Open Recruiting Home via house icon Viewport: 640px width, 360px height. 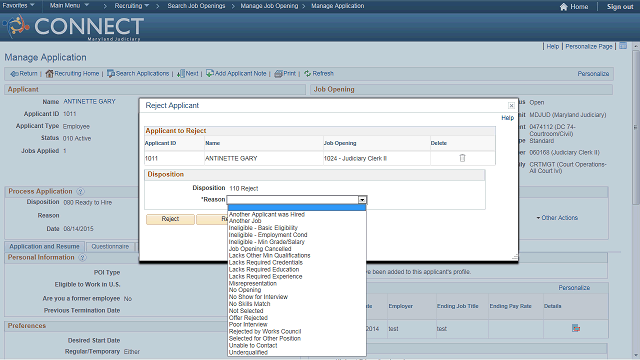click(x=49, y=73)
